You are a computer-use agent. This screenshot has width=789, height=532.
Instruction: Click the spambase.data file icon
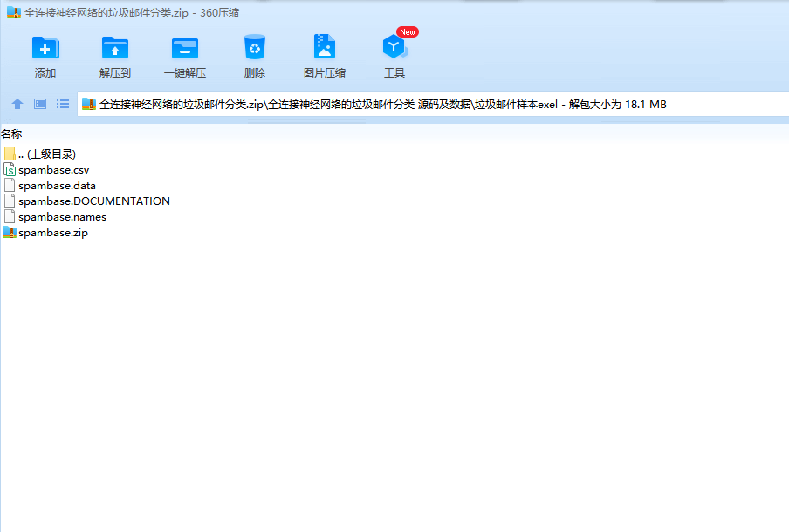pos(10,185)
